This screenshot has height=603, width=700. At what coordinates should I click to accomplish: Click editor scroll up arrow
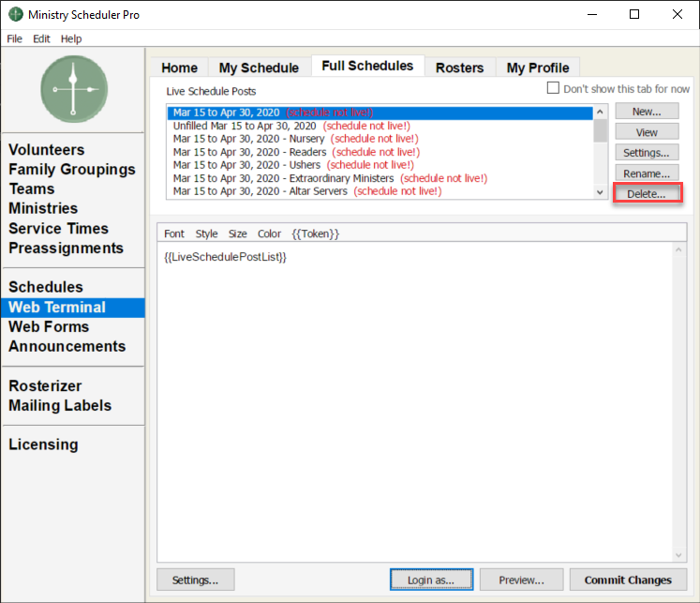(678, 249)
